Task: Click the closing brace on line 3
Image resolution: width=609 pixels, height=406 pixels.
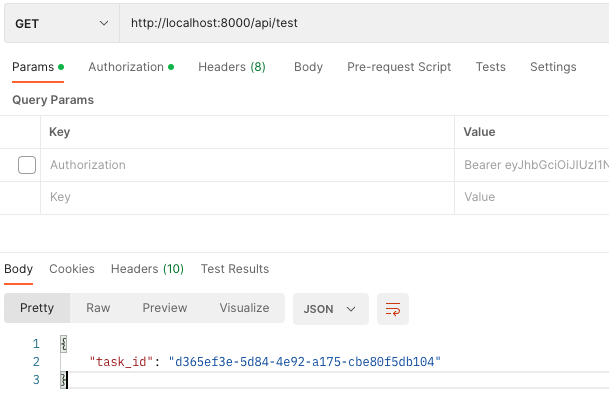Action: pos(64,380)
